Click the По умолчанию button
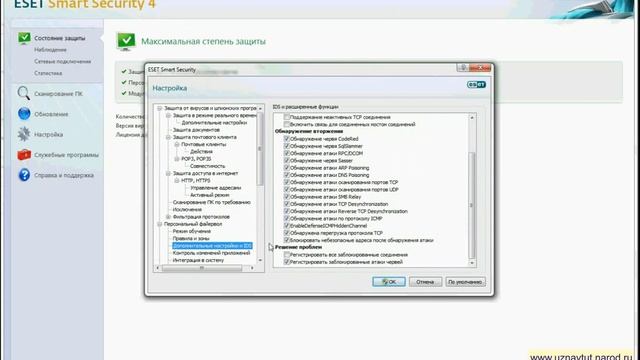640x360 pixels. point(465,282)
